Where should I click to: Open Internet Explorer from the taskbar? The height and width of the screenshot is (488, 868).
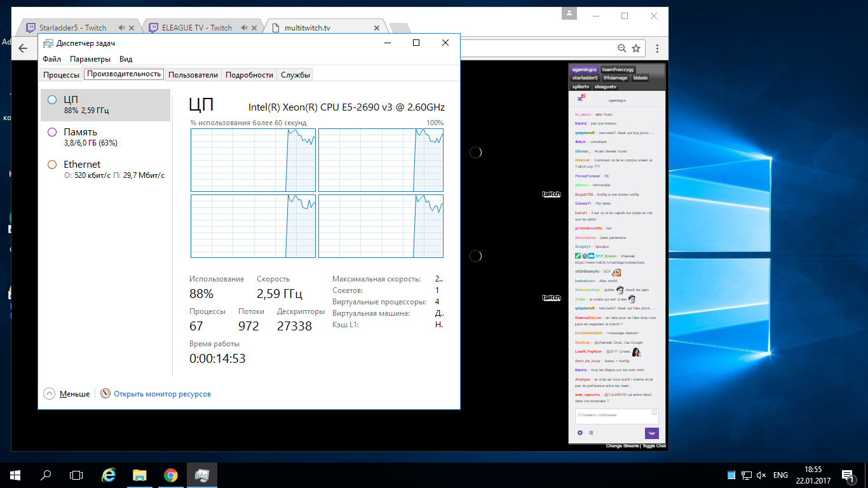click(109, 475)
